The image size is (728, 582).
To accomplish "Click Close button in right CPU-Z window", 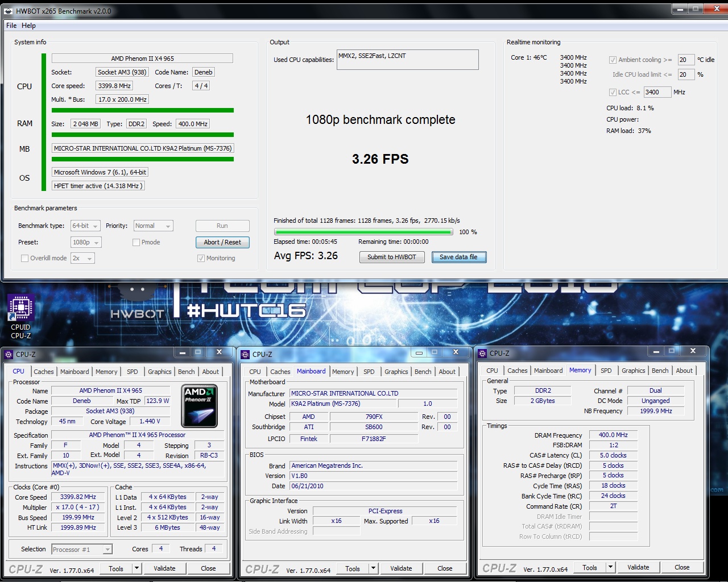I will (682, 567).
